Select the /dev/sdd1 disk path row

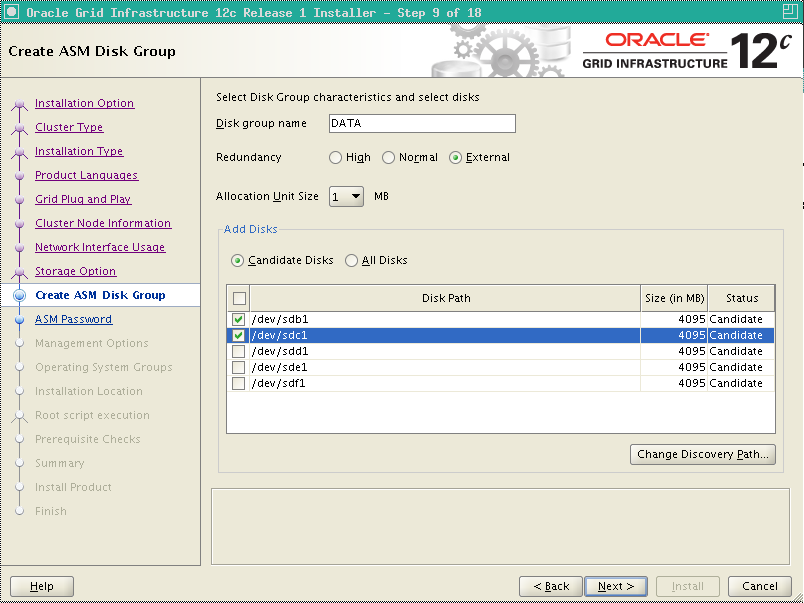coord(445,351)
